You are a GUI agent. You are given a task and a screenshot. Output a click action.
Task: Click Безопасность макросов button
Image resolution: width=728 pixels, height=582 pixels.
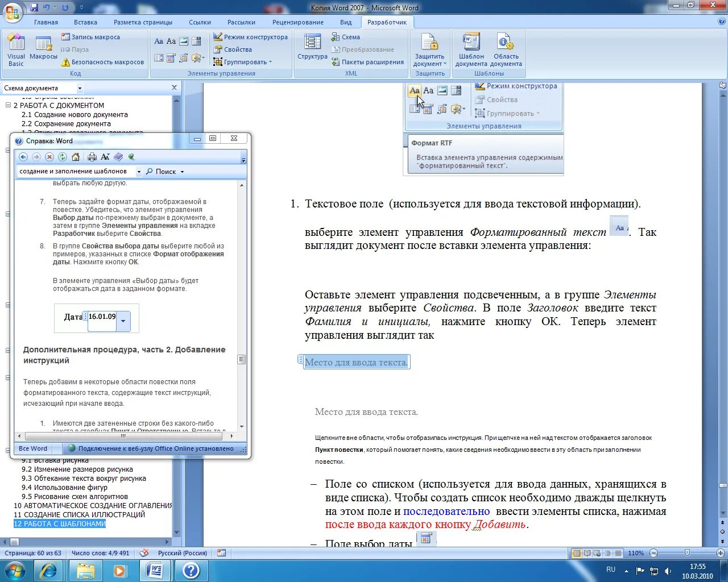click(x=102, y=62)
